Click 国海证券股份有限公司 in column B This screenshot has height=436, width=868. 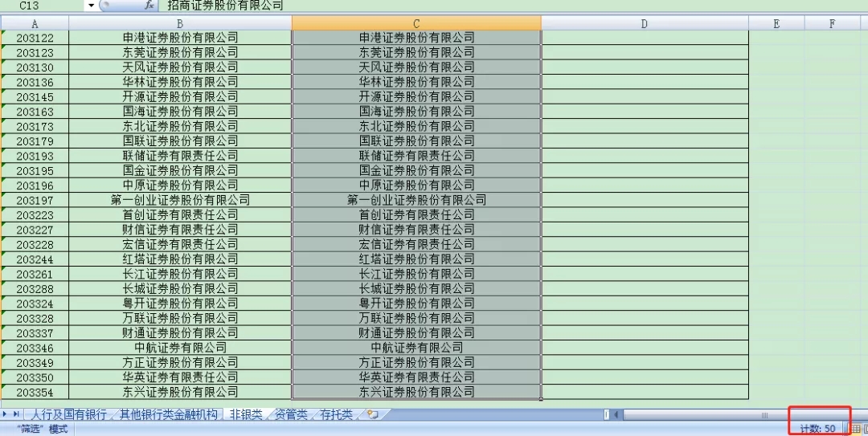[180, 112]
